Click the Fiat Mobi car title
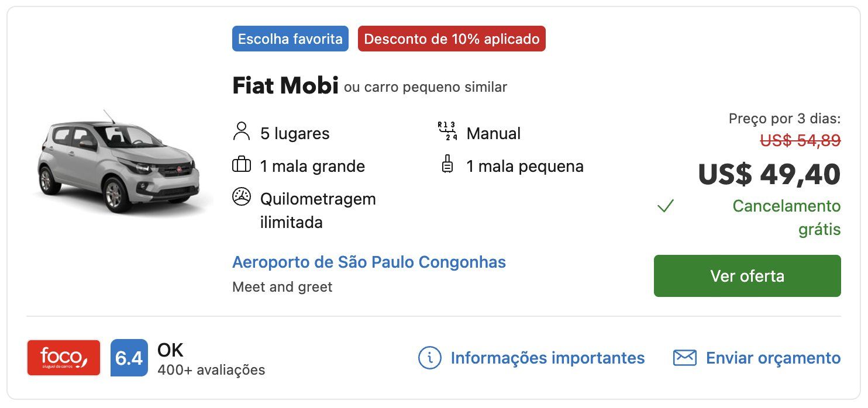Image resolution: width=868 pixels, height=408 pixels. [x=285, y=86]
